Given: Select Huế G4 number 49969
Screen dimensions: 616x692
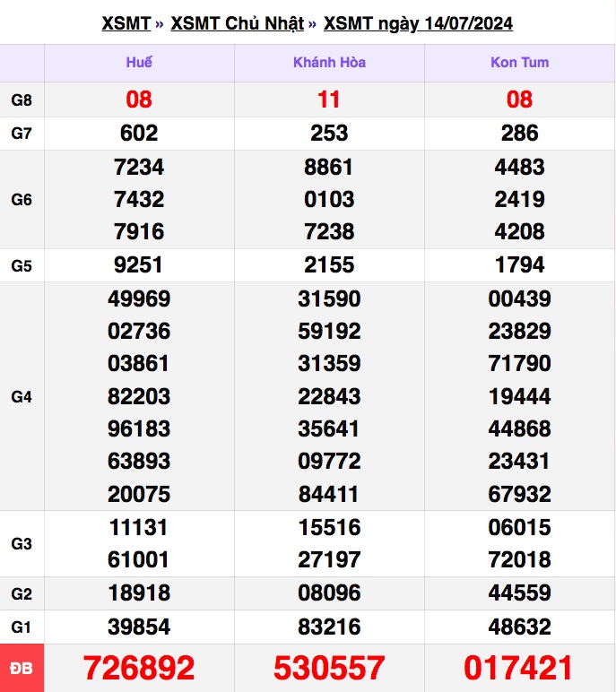Looking at the screenshot, I should [139, 298].
